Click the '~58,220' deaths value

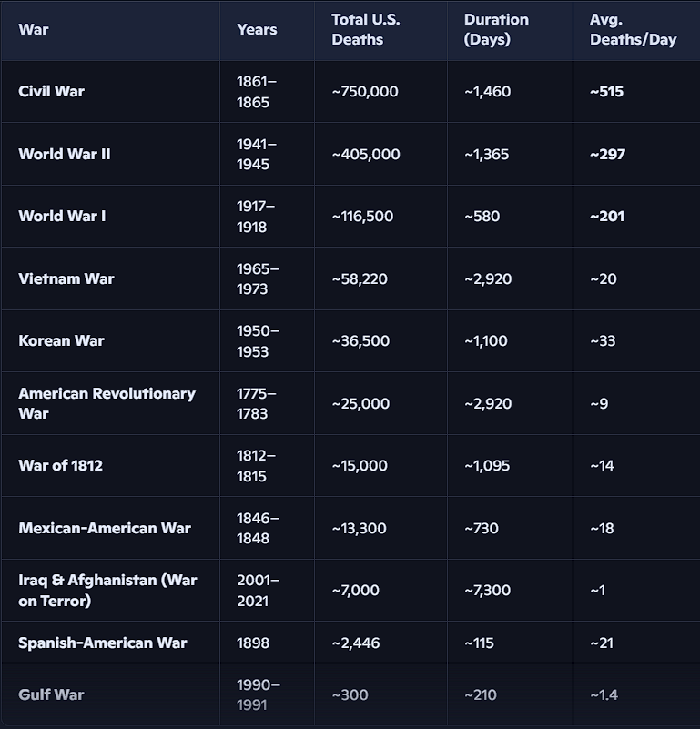click(359, 278)
